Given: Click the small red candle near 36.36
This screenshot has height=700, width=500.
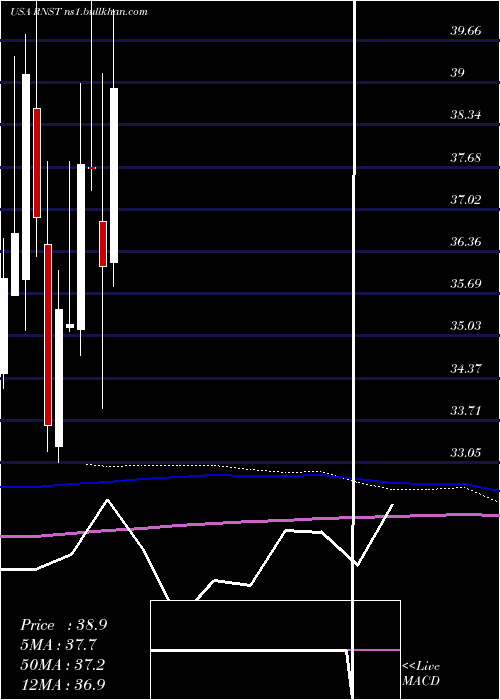Looking at the screenshot, I should pos(103,244).
